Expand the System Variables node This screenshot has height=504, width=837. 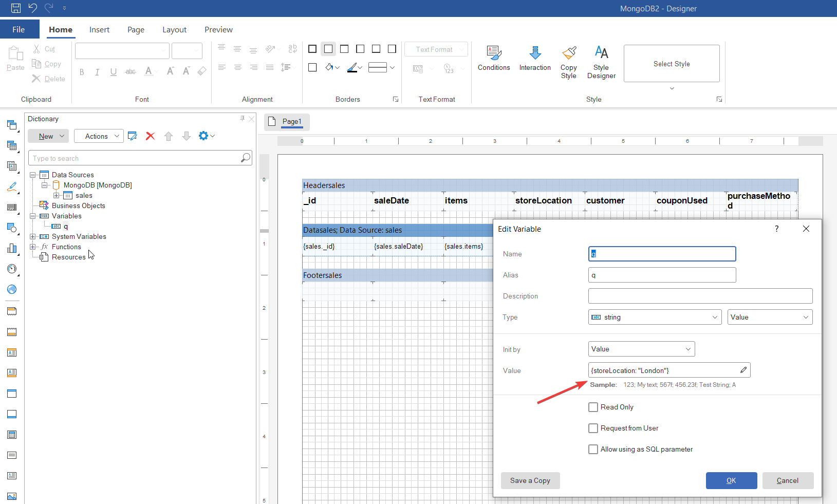tap(33, 236)
